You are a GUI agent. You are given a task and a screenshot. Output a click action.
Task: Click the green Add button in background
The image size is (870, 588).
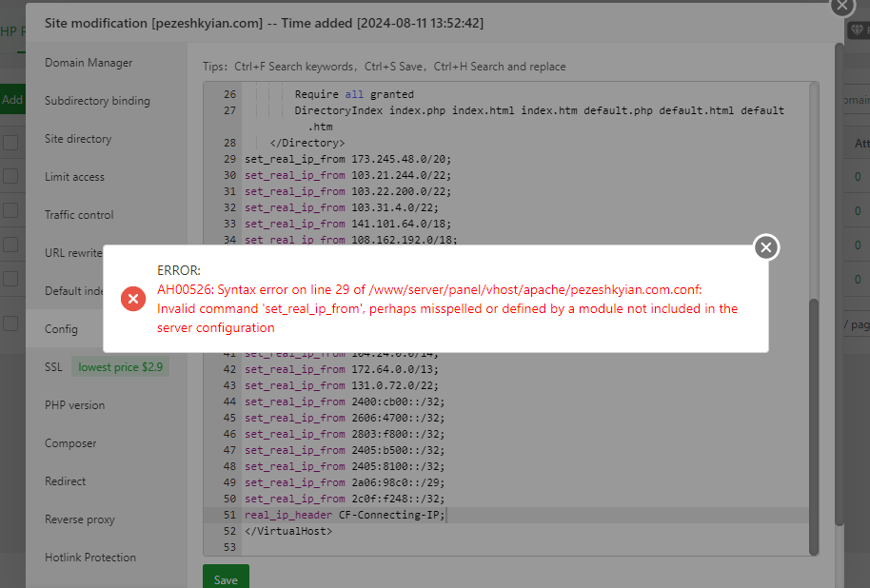[12, 100]
